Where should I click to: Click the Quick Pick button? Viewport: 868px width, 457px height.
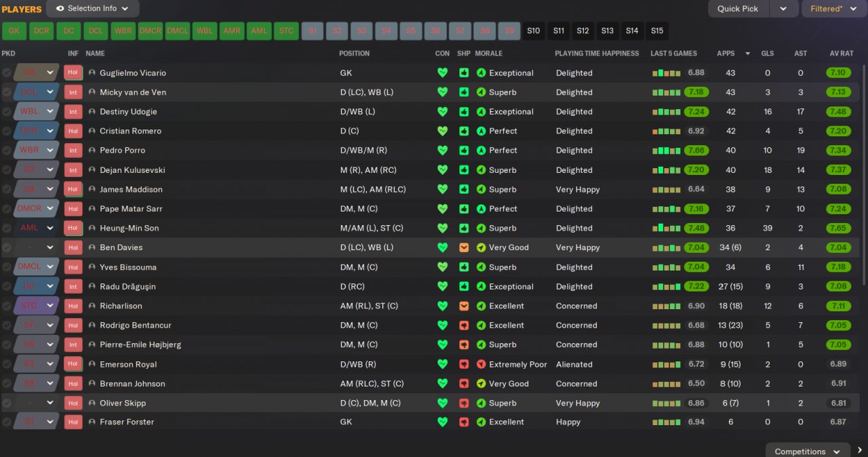(x=740, y=9)
